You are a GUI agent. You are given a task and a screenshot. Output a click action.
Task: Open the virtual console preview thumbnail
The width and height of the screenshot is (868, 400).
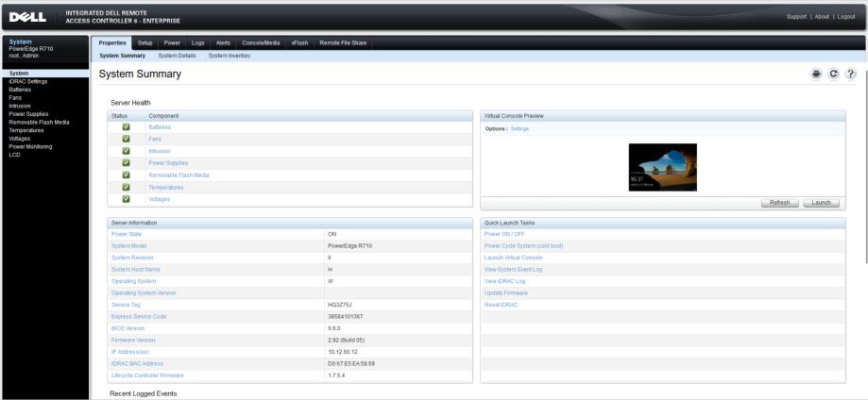tap(662, 167)
